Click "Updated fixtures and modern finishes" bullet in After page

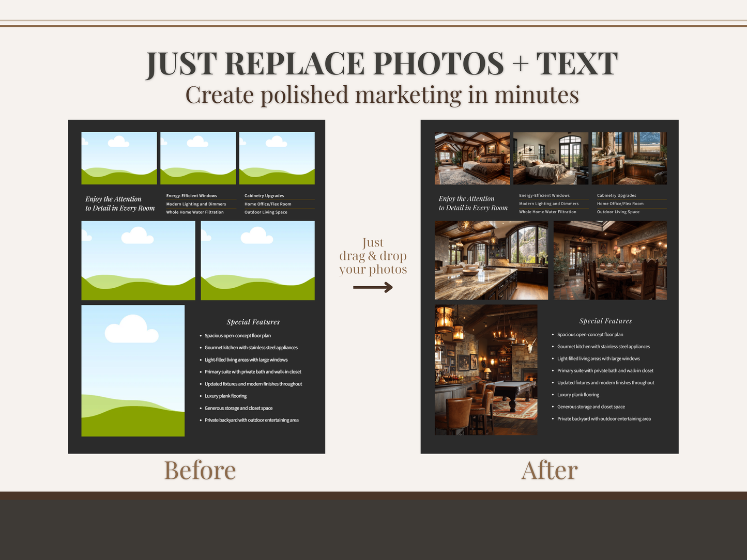[x=606, y=383]
